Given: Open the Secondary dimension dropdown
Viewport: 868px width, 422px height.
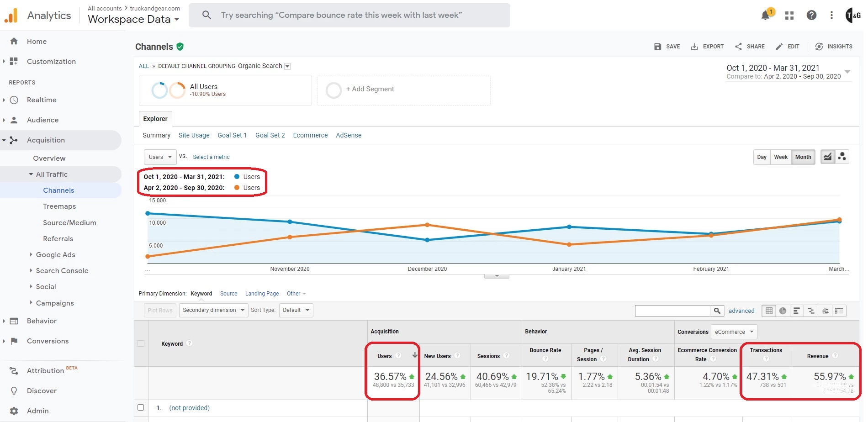Looking at the screenshot, I should coord(213,310).
